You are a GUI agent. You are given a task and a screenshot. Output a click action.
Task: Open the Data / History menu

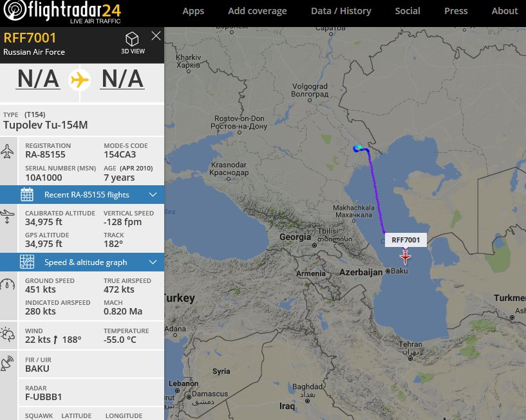tap(341, 11)
